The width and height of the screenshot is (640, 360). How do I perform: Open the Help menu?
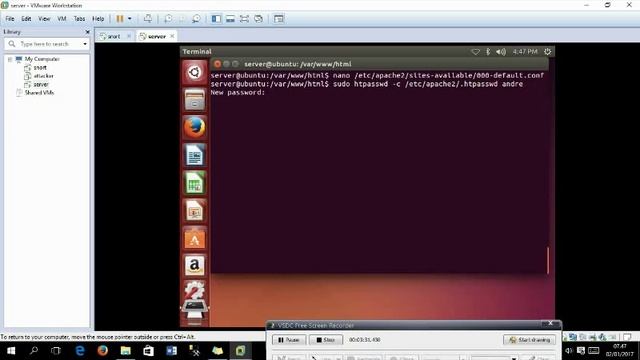(98, 19)
